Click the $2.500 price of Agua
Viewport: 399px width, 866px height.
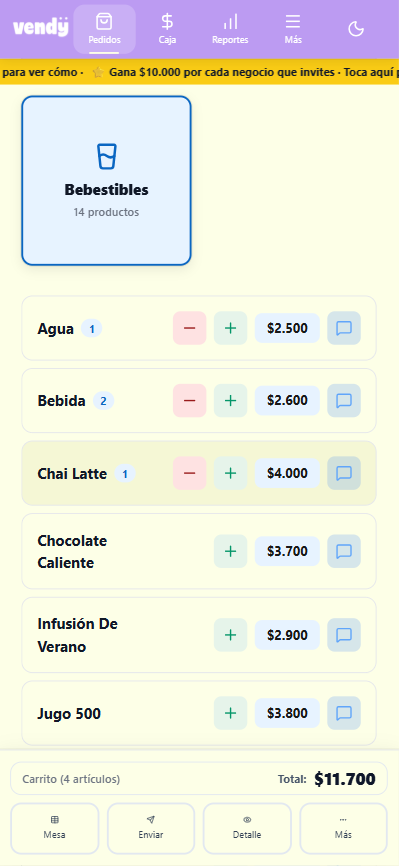tap(287, 328)
